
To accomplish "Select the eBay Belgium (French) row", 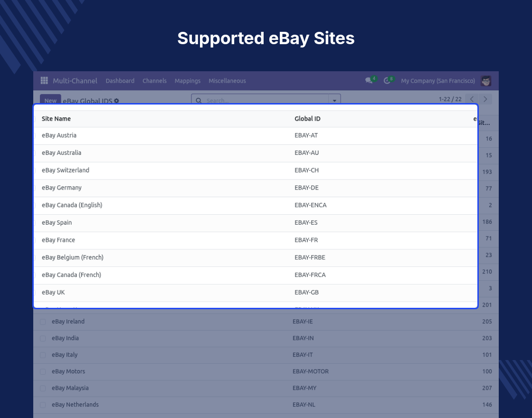I will coord(256,258).
